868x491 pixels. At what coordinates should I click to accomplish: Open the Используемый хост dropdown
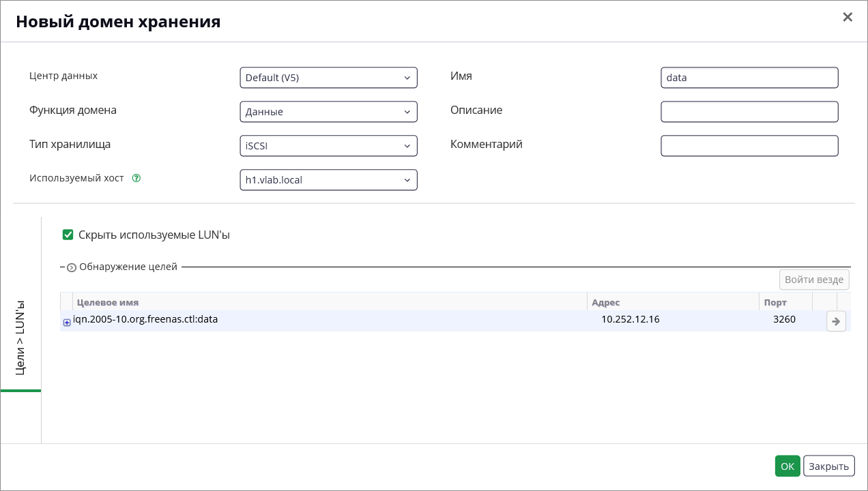328,180
